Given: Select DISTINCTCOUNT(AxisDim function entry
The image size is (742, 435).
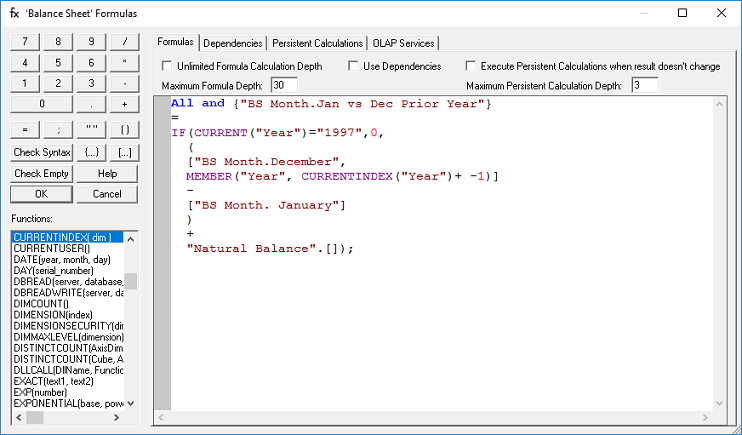Looking at the screenshot, I should click(x=68, y=348).
